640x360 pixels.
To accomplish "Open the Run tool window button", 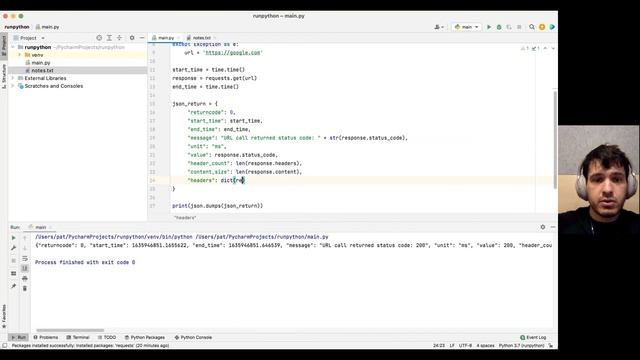I will tap(18, 338).
